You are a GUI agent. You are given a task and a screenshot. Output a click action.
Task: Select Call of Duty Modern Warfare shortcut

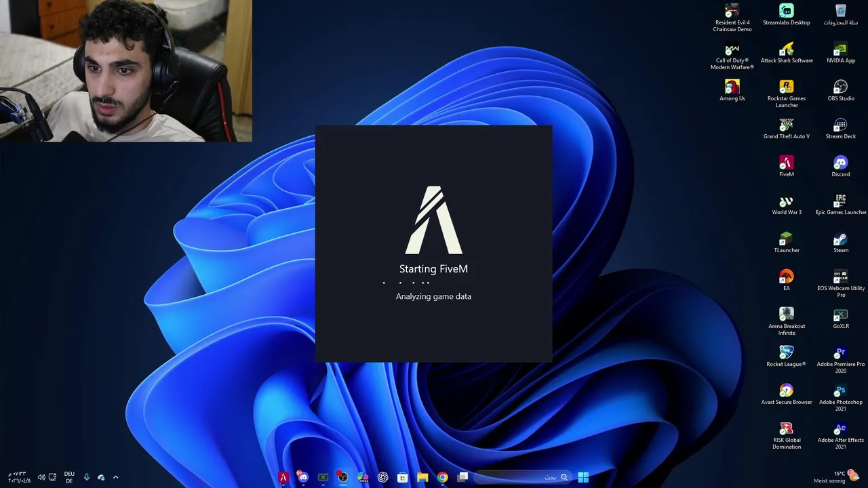(732, 56)
